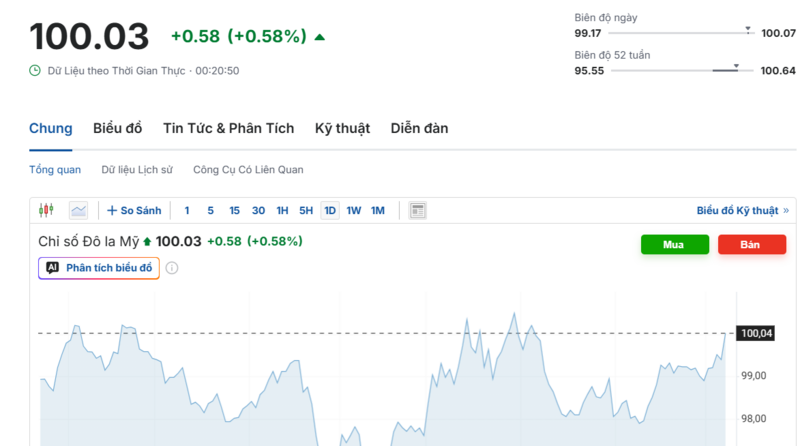Click the main price 100.03
This screenshot has height=446, width=800.
click(89, 36)
